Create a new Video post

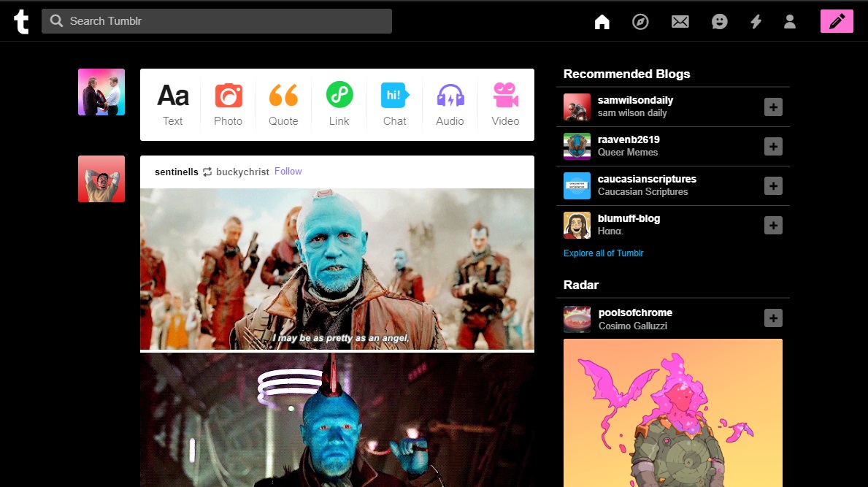[505, 104]
